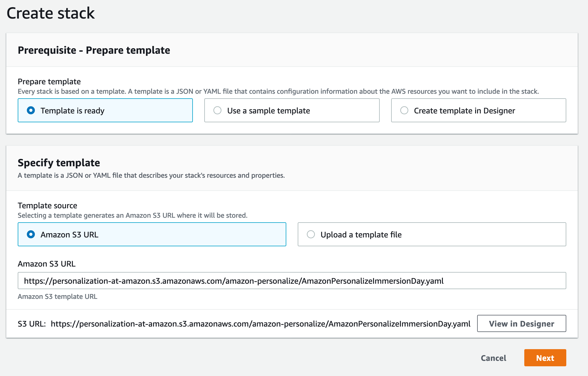The height and width of the screenshot is (376, 588).
Task: Click the 'Prepare template' field label
Action: 49,82
